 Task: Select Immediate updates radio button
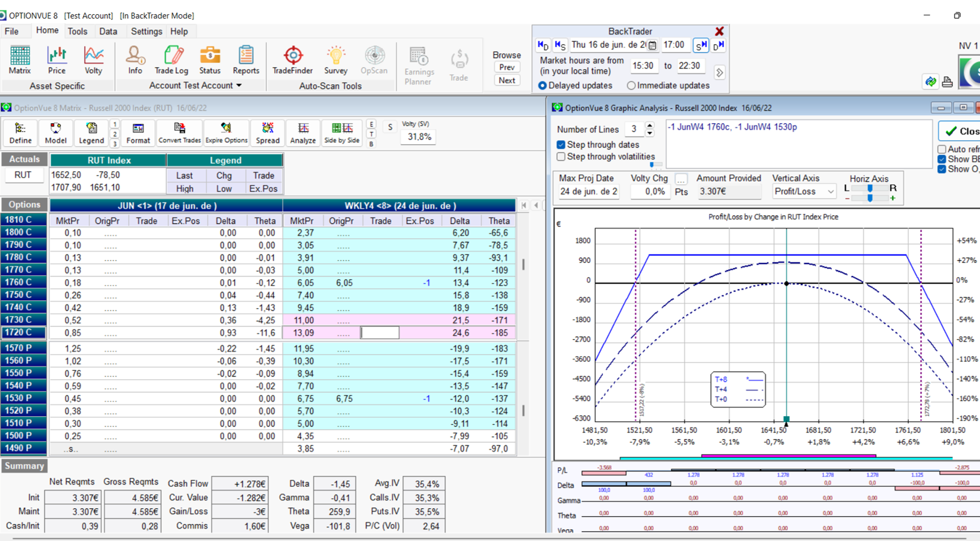pos(631,85)
